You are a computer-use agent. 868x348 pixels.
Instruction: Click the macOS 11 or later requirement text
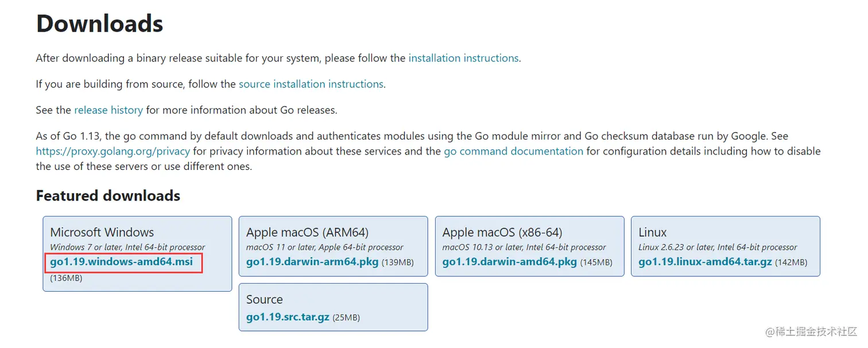click(x=324, y=248)
